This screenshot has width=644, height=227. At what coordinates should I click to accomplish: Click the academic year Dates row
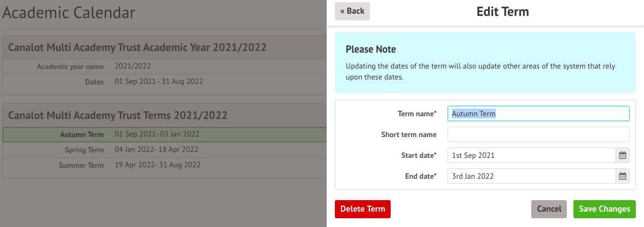(x=164, y=82)
